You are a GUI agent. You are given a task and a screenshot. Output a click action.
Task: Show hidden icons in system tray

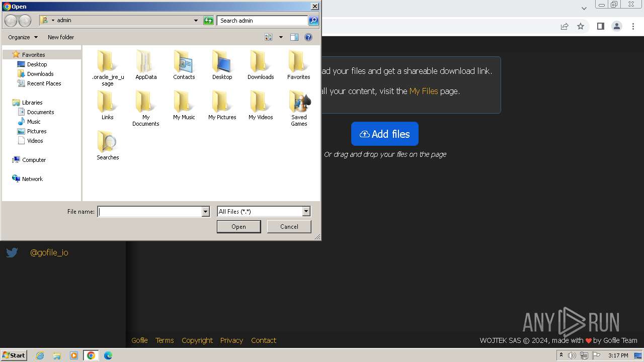(561, 355)
